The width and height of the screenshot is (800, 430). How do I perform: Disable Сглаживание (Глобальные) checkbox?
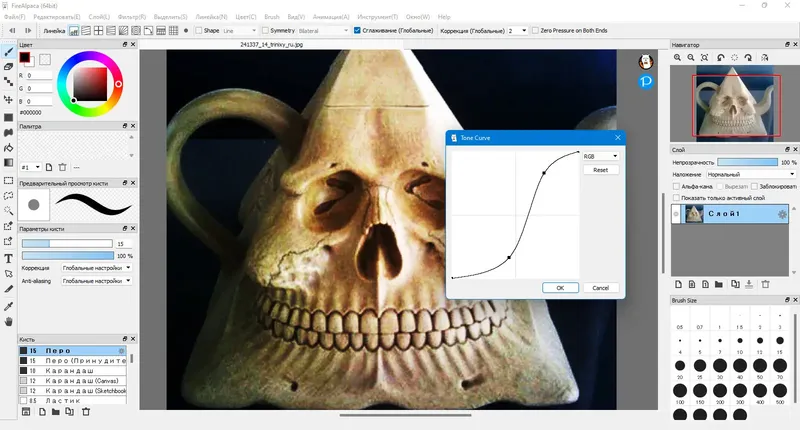[x=357, y=31]
